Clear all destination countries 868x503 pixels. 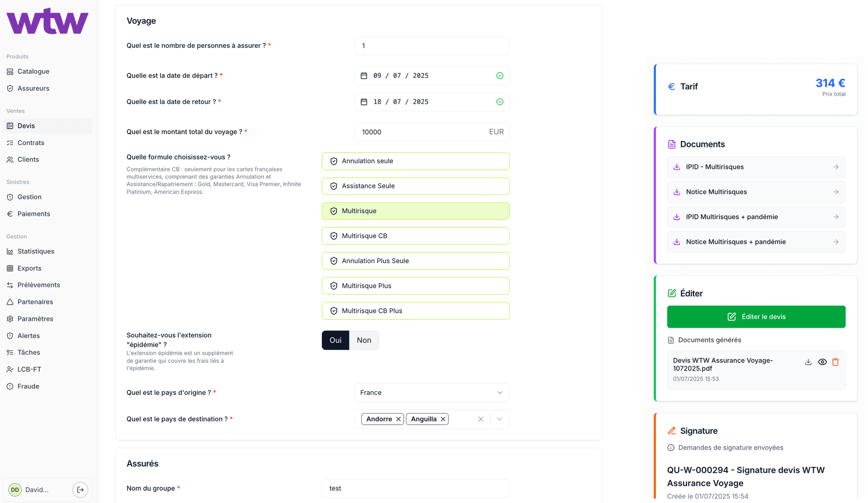(x=481, y=419)
